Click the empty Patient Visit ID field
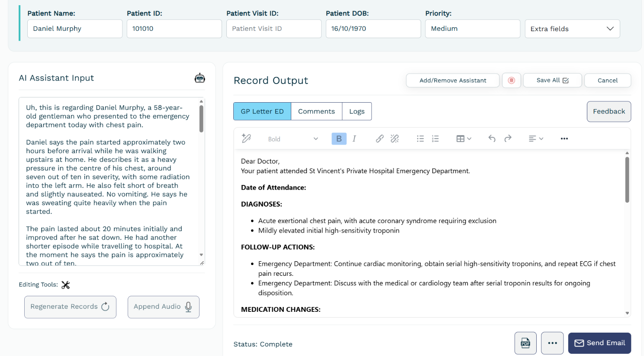644x356 pixels. coord(274,29)
